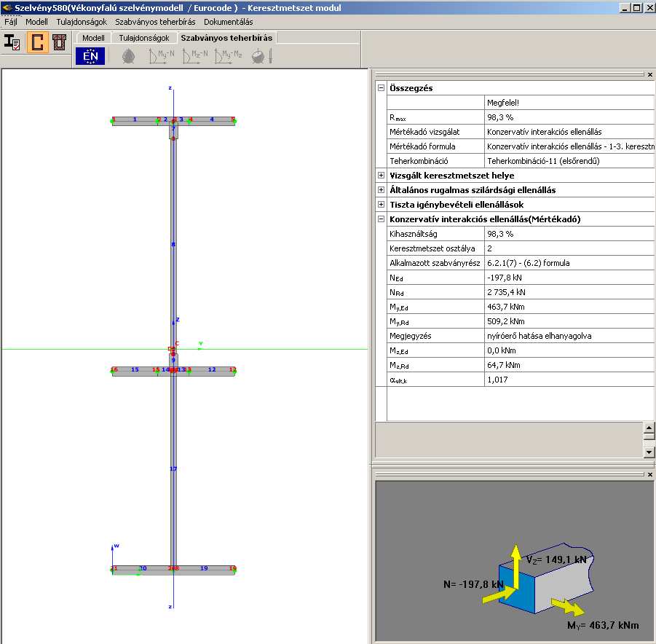
Task: Select the My,Ed value 463,7 kNm
Action: click(x=569, y=307)
